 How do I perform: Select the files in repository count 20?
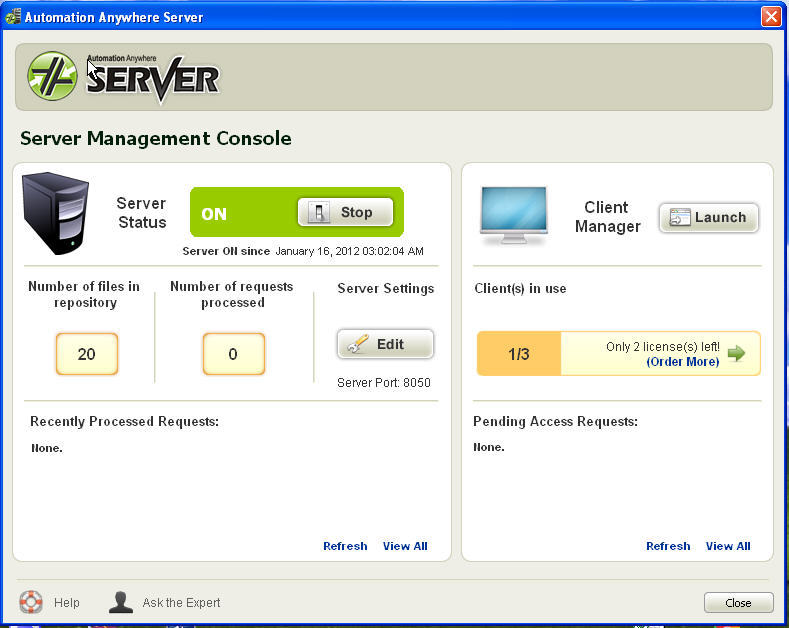[x=87, y=354]
